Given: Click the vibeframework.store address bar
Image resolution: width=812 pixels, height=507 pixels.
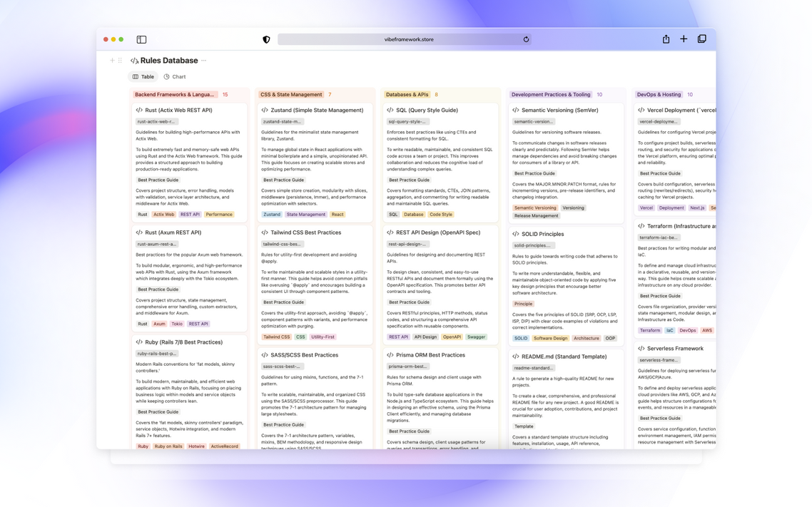Looking at the screenshot, I should pos(405,39).
